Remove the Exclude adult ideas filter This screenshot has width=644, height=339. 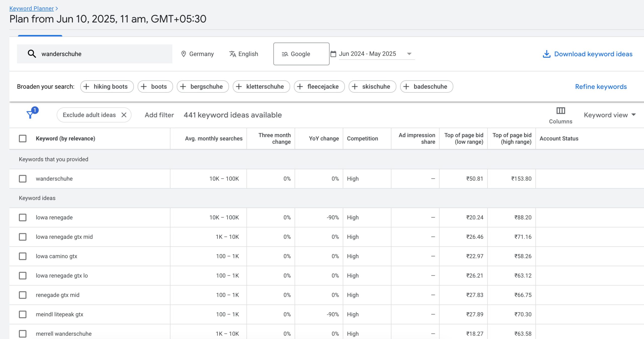coord(124,115)
